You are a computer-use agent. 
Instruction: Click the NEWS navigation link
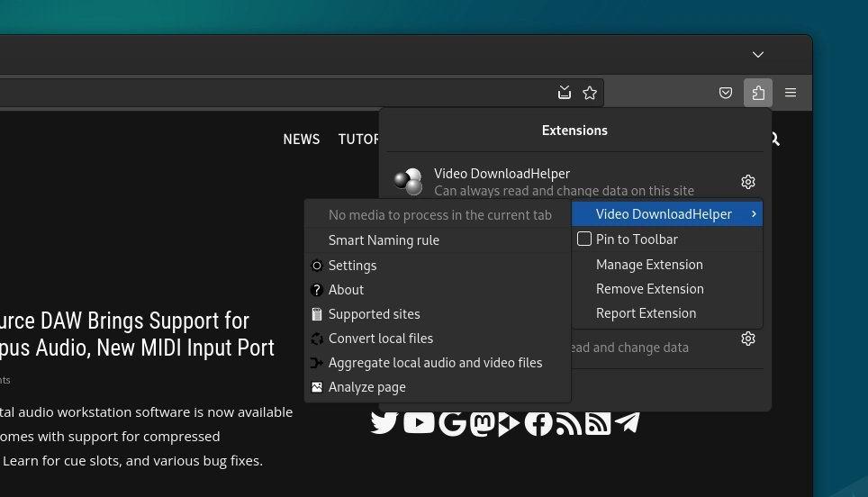[301, 139]
